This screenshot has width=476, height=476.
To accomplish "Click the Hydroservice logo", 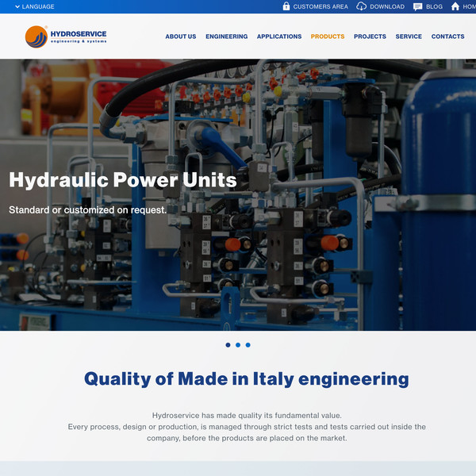I will tap(66, 36).
